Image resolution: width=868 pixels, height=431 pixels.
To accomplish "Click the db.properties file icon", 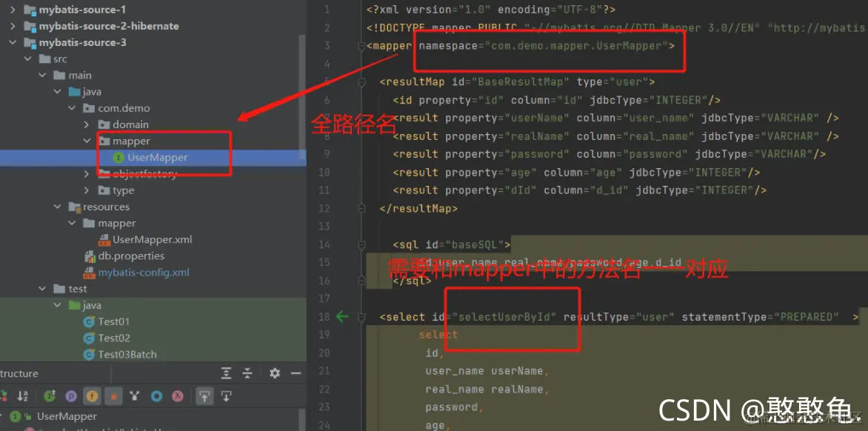I will click(90, 256).
